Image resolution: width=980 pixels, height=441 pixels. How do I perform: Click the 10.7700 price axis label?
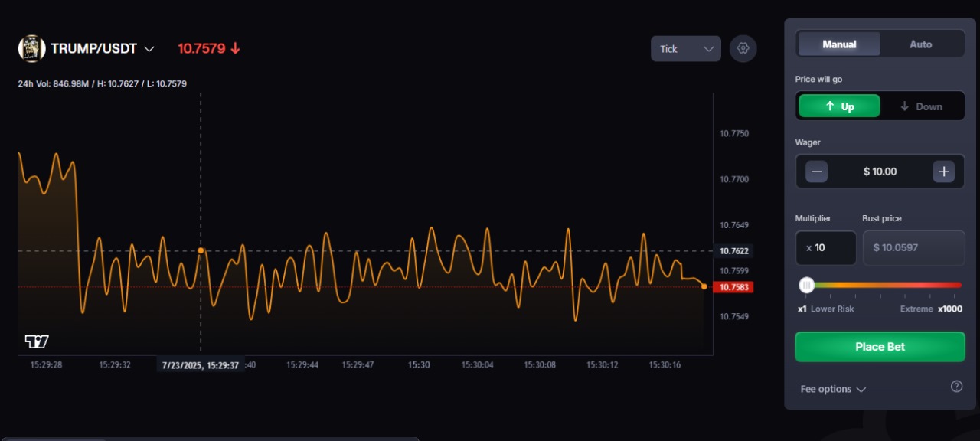(x=733, y=179)
